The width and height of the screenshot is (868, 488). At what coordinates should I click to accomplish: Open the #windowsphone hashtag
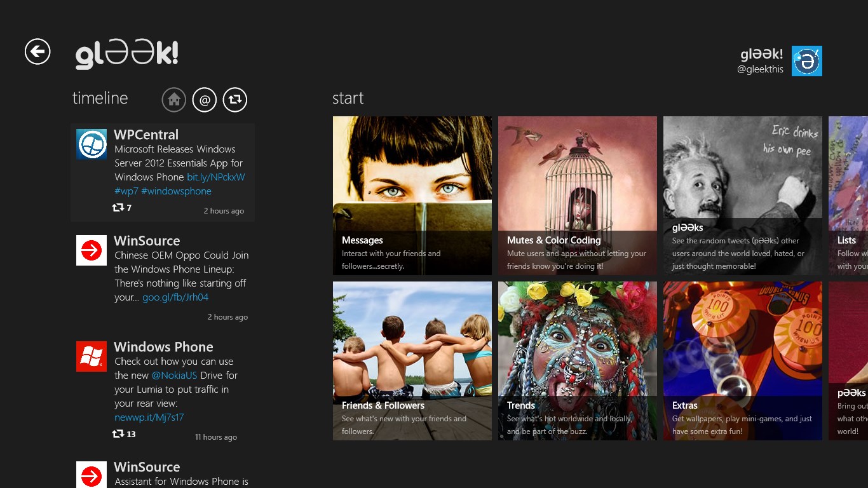176,191
